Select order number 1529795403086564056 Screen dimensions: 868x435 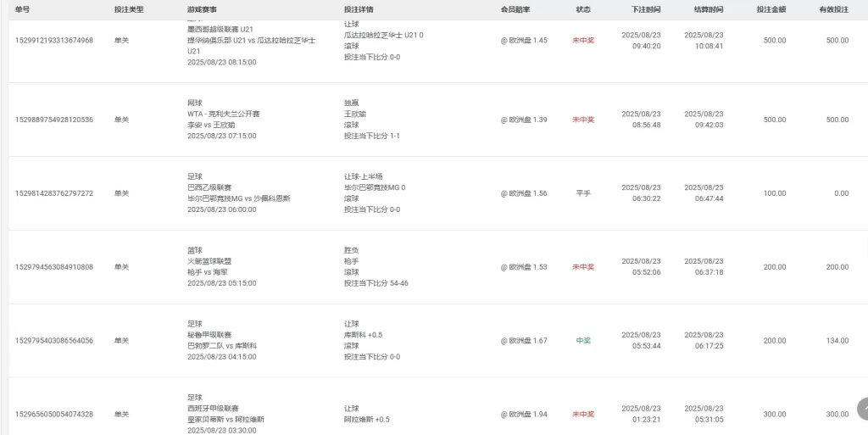54,341
